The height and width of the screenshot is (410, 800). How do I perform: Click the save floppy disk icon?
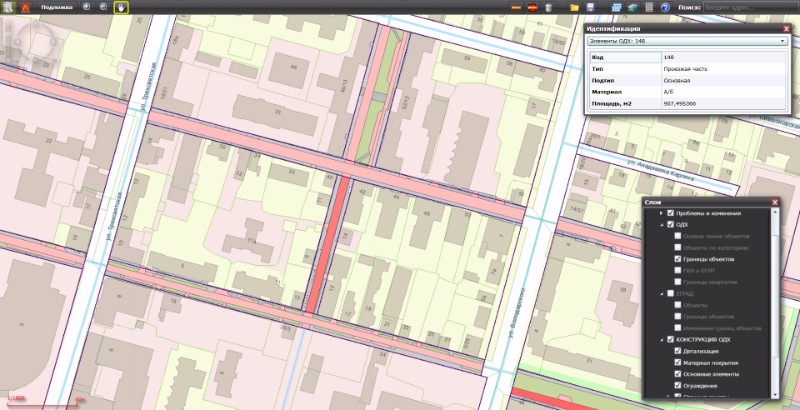(591, 7)
